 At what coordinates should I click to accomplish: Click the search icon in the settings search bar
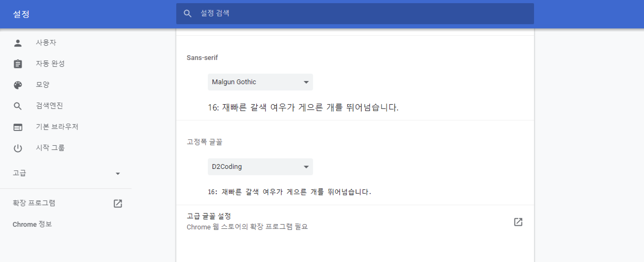coord(188,14)
